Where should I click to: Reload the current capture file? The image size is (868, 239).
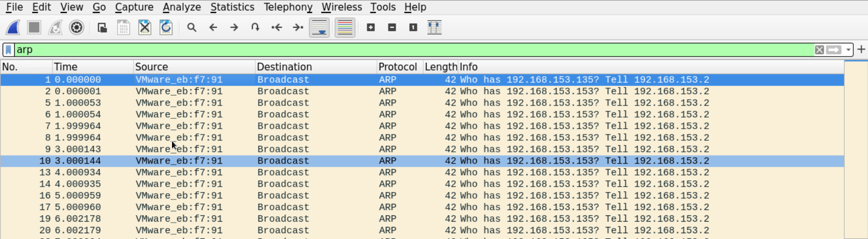click(166, 27)
